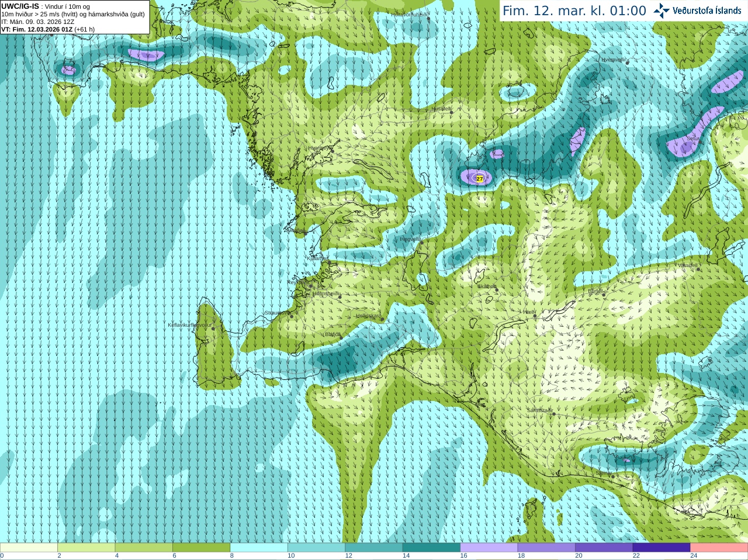Click the 10–12 m/s light teal legend swatch

pyautogui.click(x=316, y=548)
